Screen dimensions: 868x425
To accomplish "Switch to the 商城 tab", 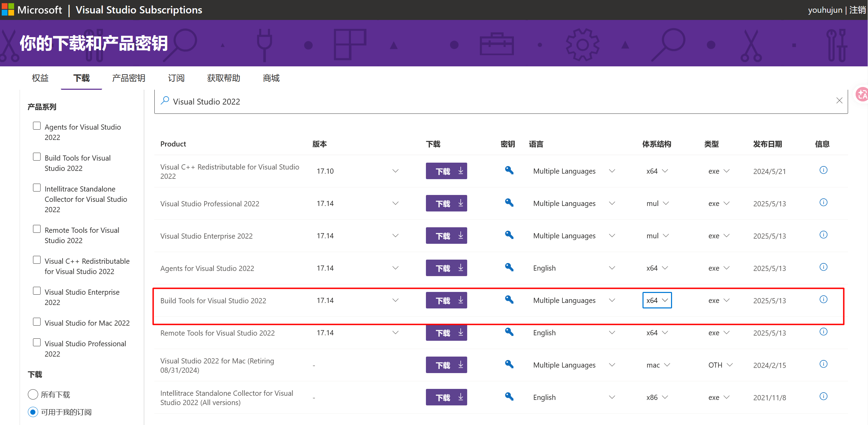I will [271, 78].
